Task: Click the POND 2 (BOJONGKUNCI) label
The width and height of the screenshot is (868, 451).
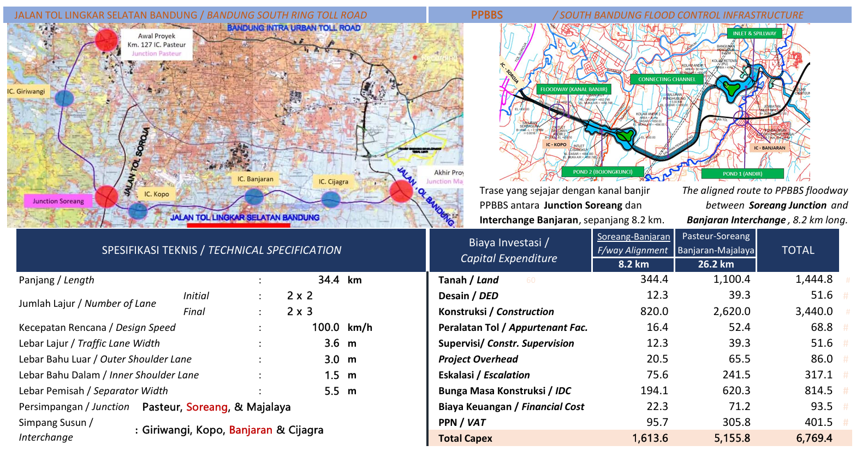Action: (602, 172)
